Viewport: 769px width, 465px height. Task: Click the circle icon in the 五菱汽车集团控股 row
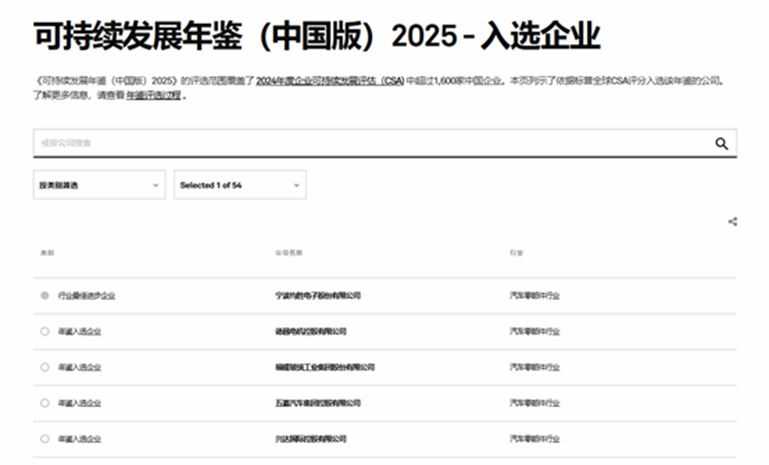(44, 403)
